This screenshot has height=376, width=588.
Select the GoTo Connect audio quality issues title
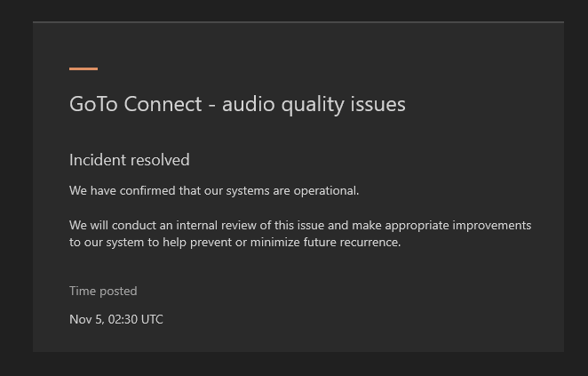click(x=237, y=104)
